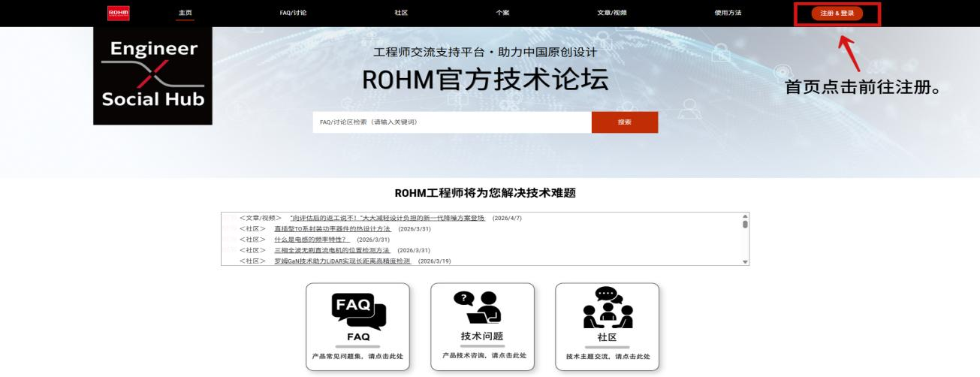
Task: Click the Engineer Social Hub logo
Action: tap(153, 75)
